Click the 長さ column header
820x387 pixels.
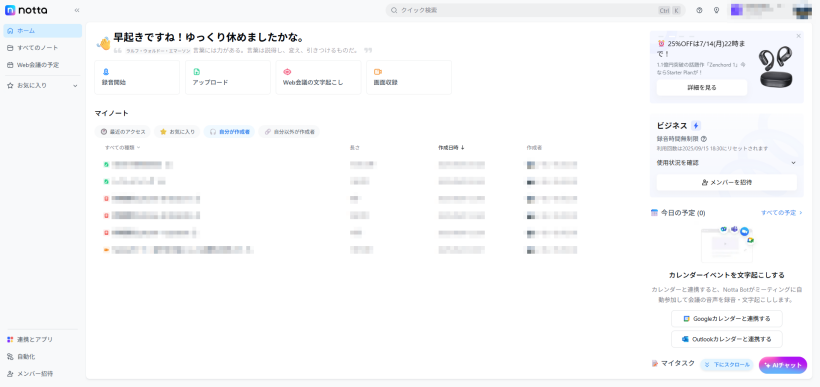pos(355,148)
